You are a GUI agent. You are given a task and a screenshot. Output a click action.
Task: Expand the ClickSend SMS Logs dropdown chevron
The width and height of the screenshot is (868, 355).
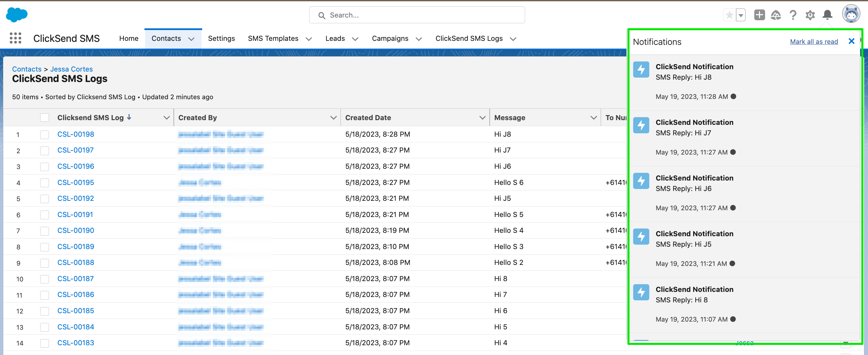[x=513, y=39]
